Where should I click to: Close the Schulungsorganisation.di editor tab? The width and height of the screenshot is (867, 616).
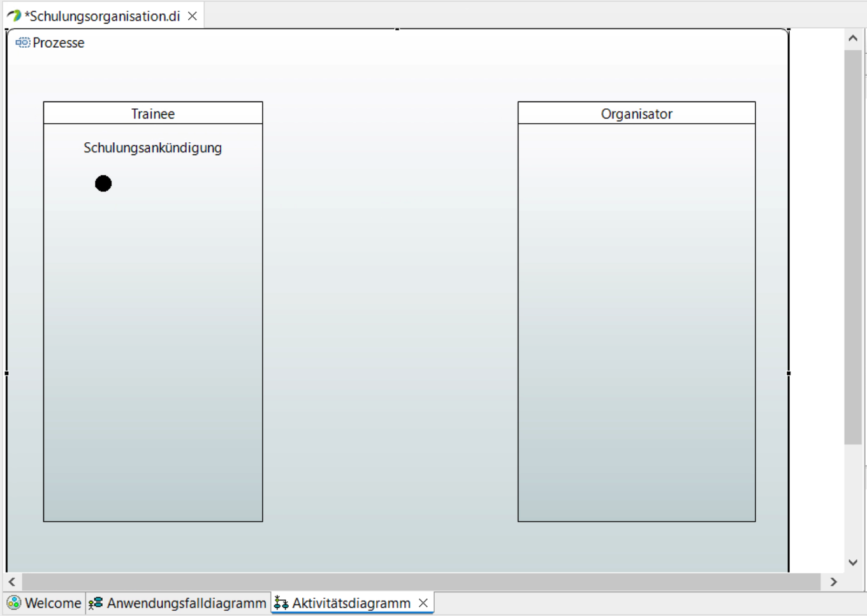[193, 16]
